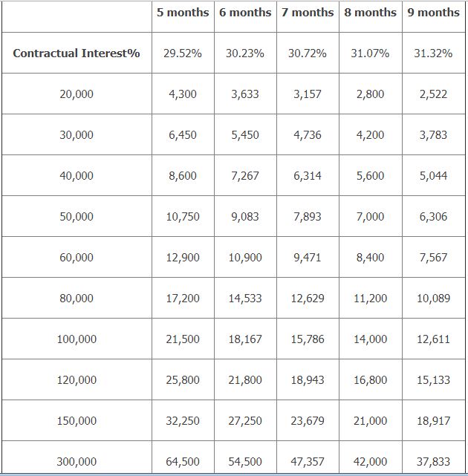Select the 6,314 payment cell
Viewport: 468px width, 476px height.
308,176
